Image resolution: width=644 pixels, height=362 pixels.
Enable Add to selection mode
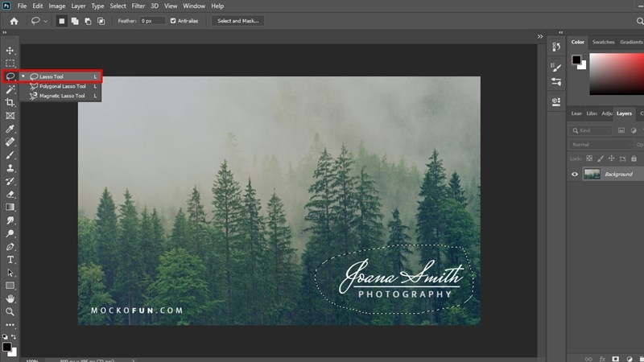(x=74, y=21)
